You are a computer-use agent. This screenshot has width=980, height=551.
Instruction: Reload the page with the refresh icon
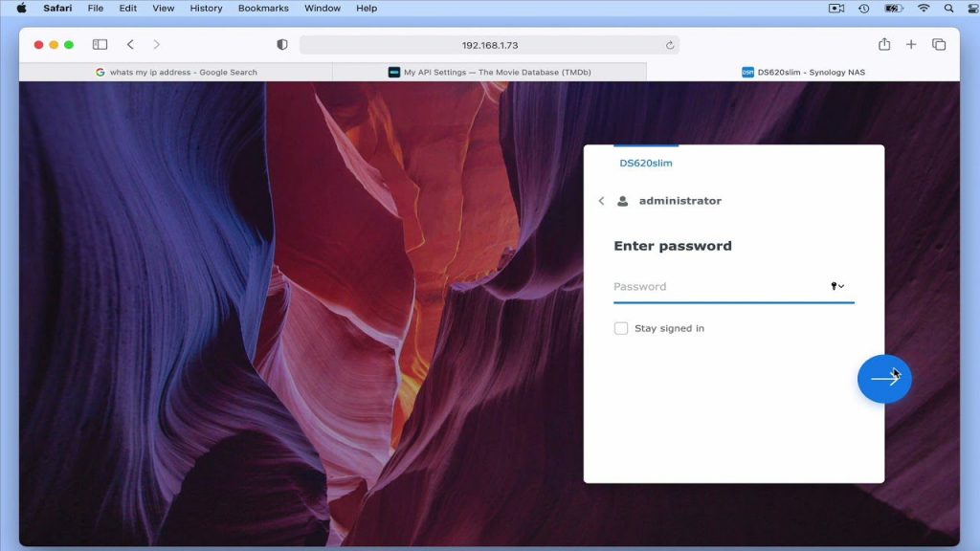669,45
